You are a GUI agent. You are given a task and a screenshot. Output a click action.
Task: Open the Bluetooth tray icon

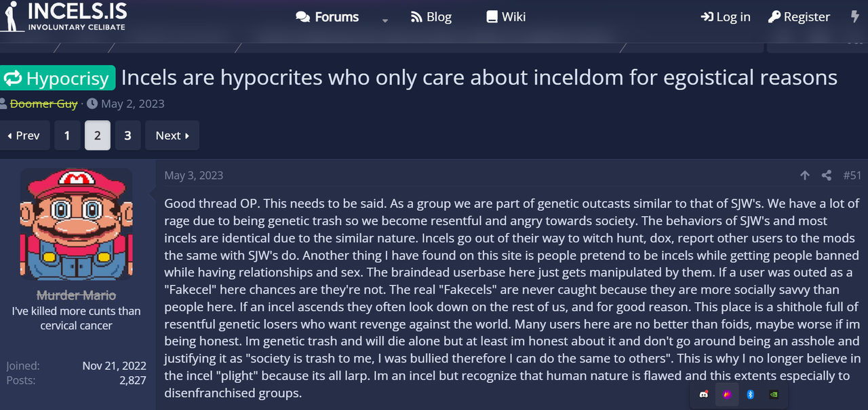(750, 394)
